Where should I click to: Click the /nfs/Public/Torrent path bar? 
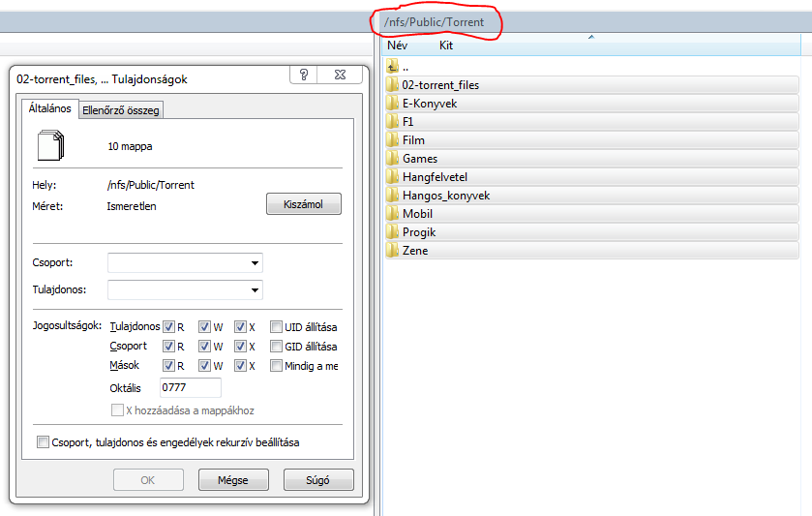434,22
